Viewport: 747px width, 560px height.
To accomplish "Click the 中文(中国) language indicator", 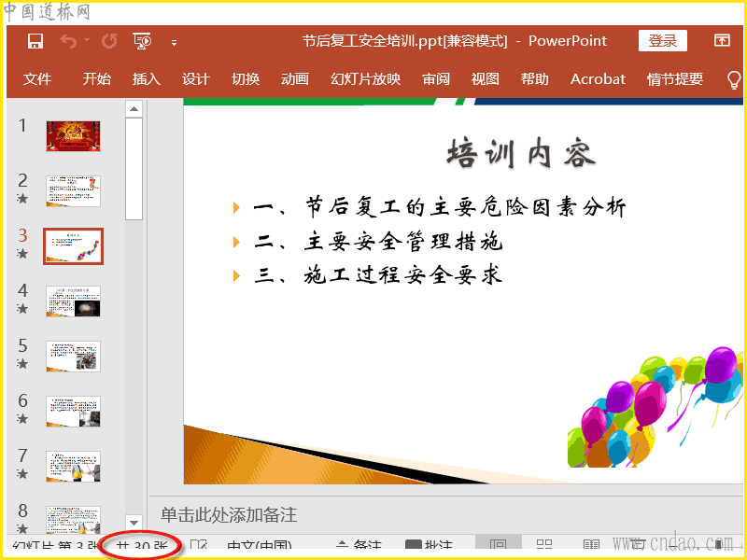I will click(260, 546).
